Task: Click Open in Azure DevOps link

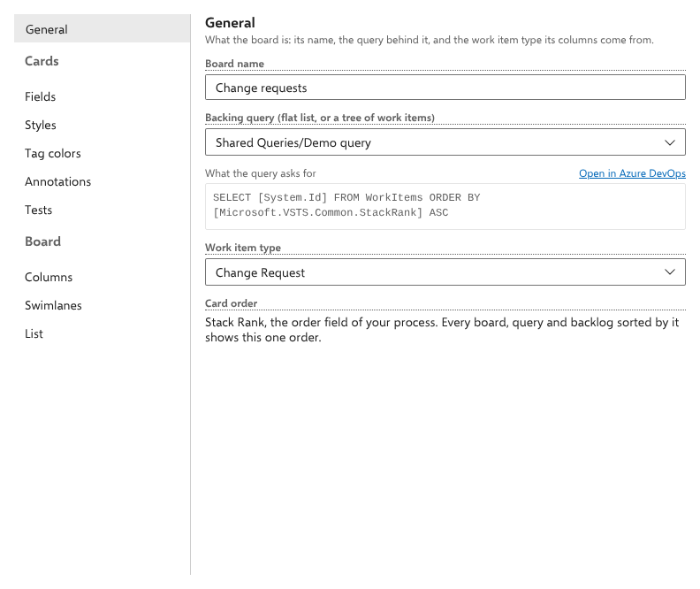Action: click(x=632, y=173)
